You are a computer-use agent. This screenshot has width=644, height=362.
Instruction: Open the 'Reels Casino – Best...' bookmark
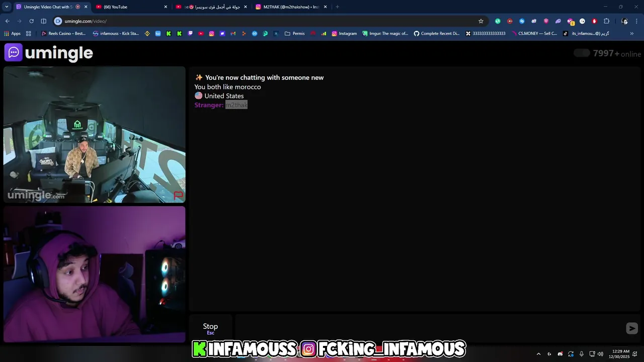pyautogui.click(x=63, y=34)
